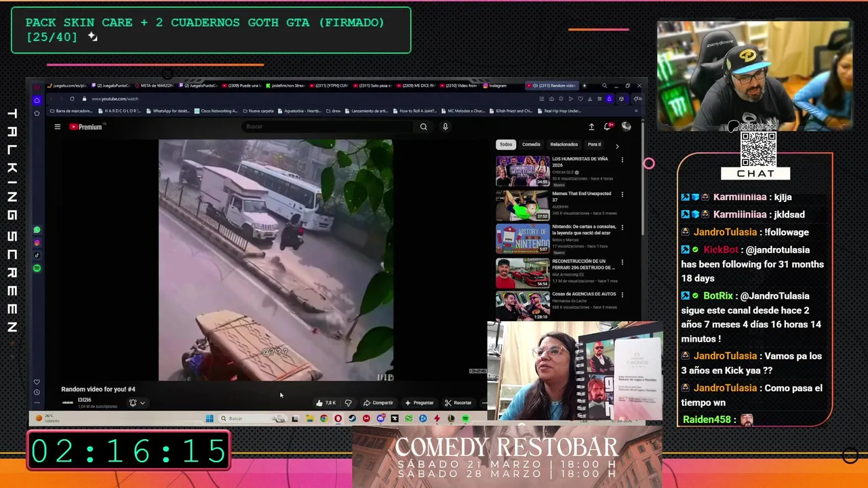Image resolution: width=868 pixels, height=488 pixels.
Task: Open YouTube notifications bell
Action: tap(608, 127)
